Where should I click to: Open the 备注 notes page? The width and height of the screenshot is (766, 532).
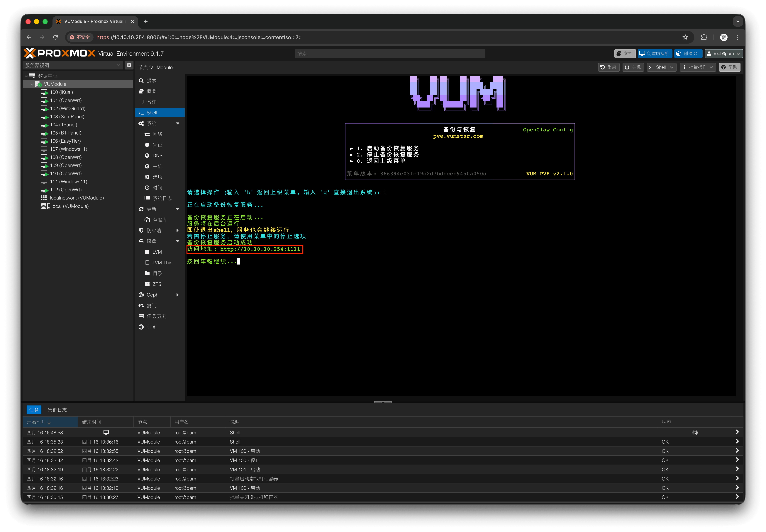pyautogui.click(x=160, y=102)
